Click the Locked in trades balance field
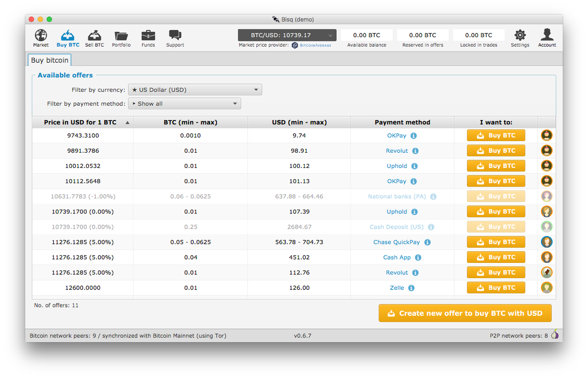 (479, 35)
